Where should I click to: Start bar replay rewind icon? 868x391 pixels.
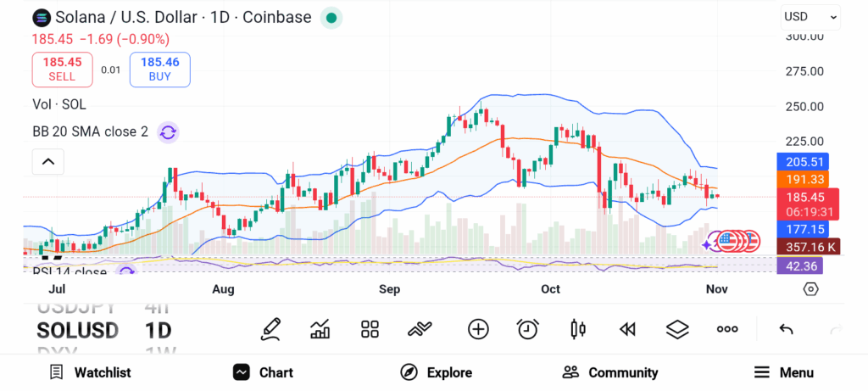pos(627,329)
